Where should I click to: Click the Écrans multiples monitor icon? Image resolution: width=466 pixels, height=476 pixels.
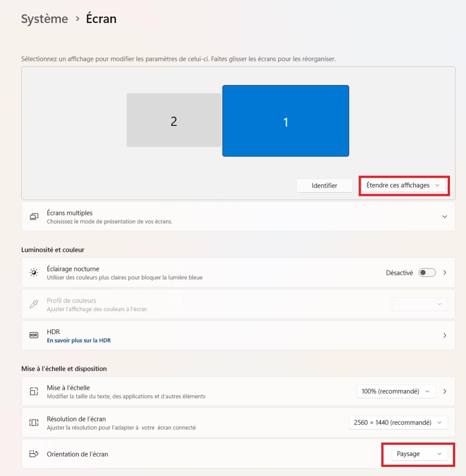(x=33, y=216)
